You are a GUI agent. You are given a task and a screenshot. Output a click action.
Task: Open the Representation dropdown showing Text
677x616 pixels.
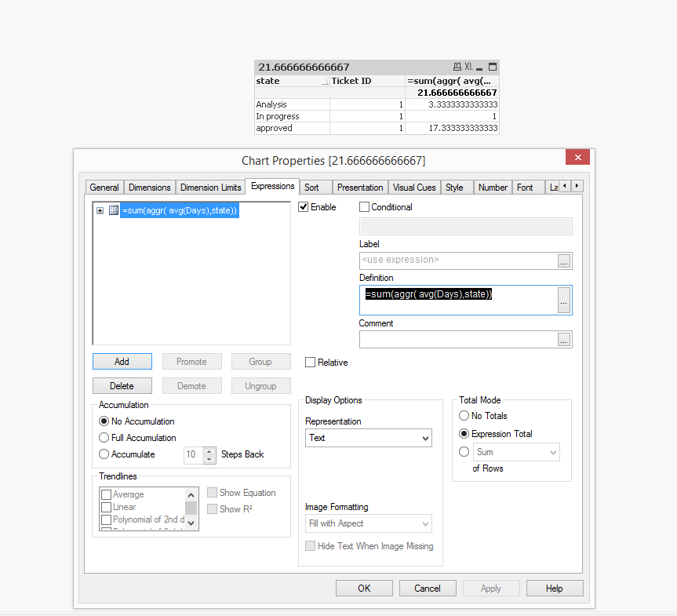click(369, 438)
